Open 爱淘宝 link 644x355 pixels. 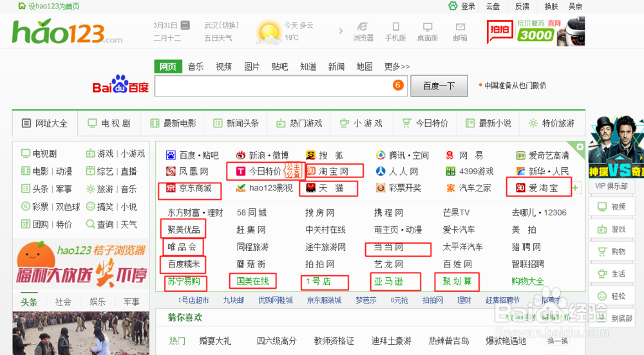click(537, 188)
